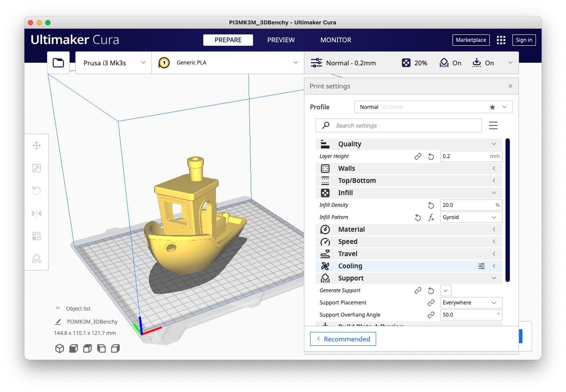Click the adhesion On icon in header
This screenshot has width=566, height=392.
click(477, 63)
